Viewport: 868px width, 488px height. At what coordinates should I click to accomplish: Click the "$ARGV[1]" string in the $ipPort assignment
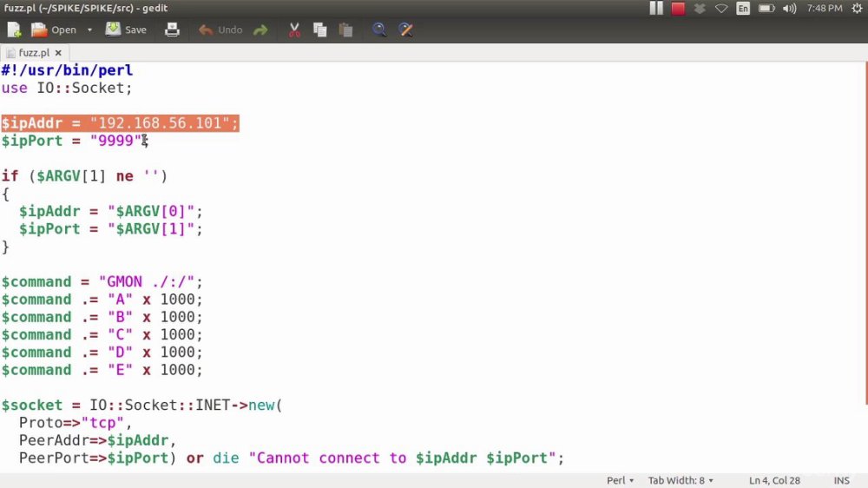(x=151, y=228)
